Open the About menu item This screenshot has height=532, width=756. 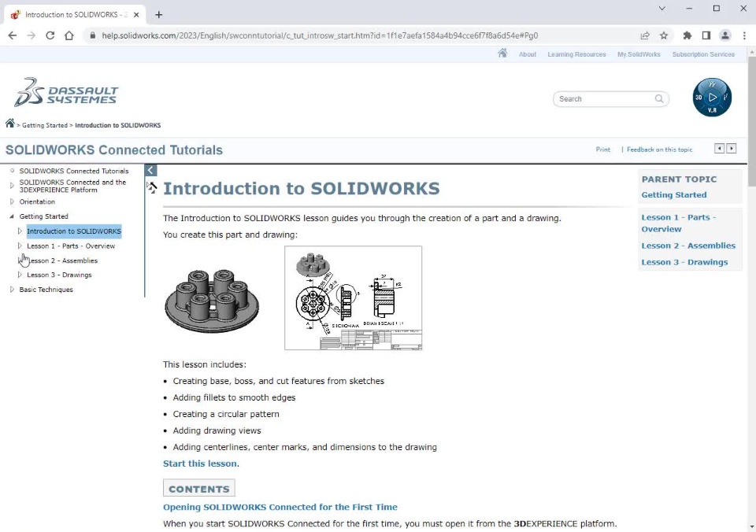pyautogui.click(x=528, y=54)
